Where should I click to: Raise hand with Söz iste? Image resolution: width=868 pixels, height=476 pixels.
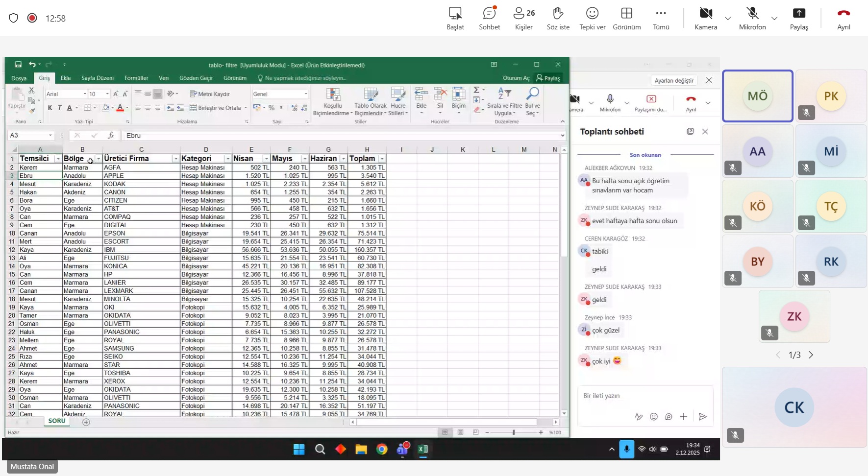point(558,18)
